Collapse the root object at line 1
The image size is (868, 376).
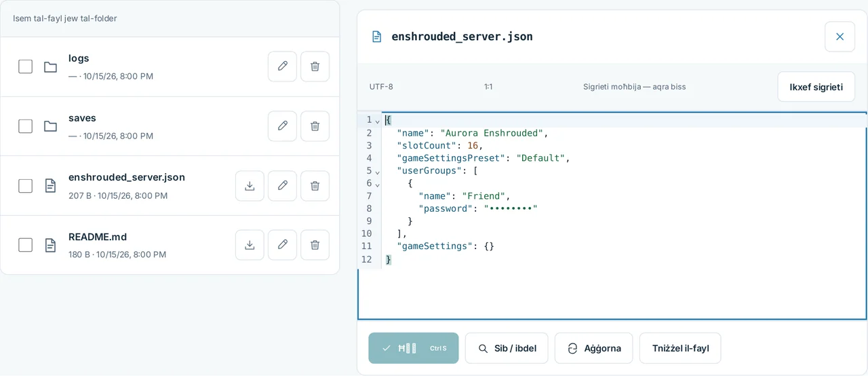click(x=378, y=121)
